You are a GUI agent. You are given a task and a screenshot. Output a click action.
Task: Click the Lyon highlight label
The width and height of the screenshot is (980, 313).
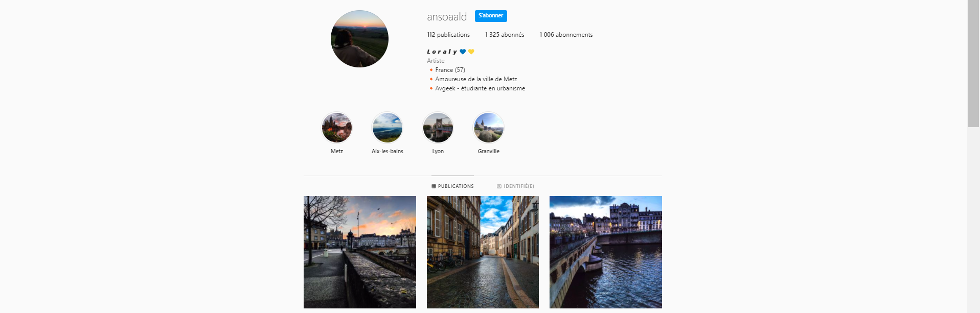pyautogui.click(x=438, y=151)
